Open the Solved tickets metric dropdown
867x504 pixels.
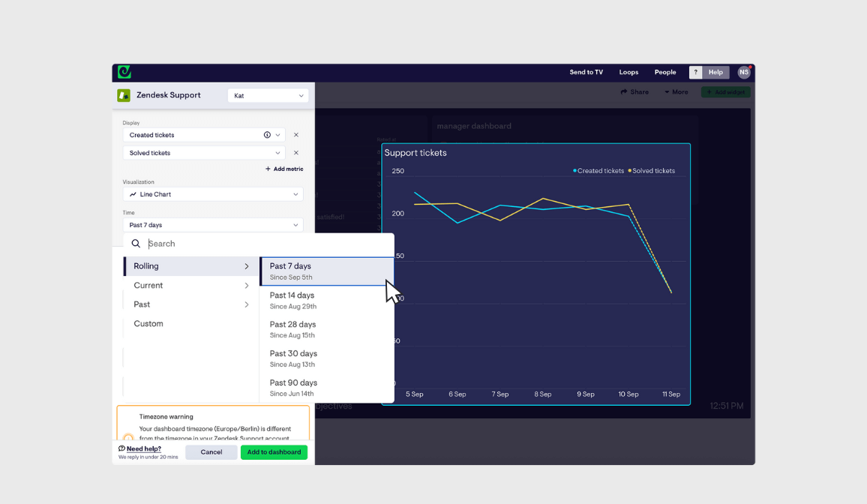click(x=204, y=153)
